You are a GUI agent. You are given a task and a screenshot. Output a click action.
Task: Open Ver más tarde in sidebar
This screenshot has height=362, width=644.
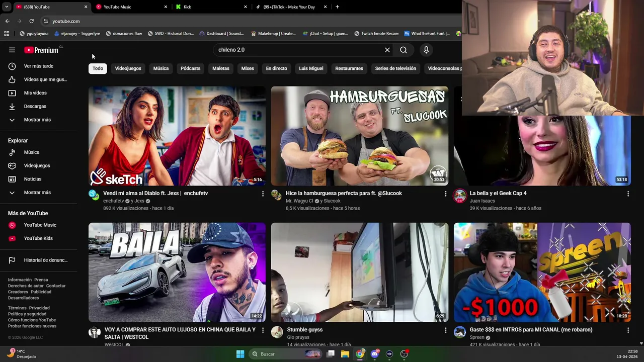[38, 66]
